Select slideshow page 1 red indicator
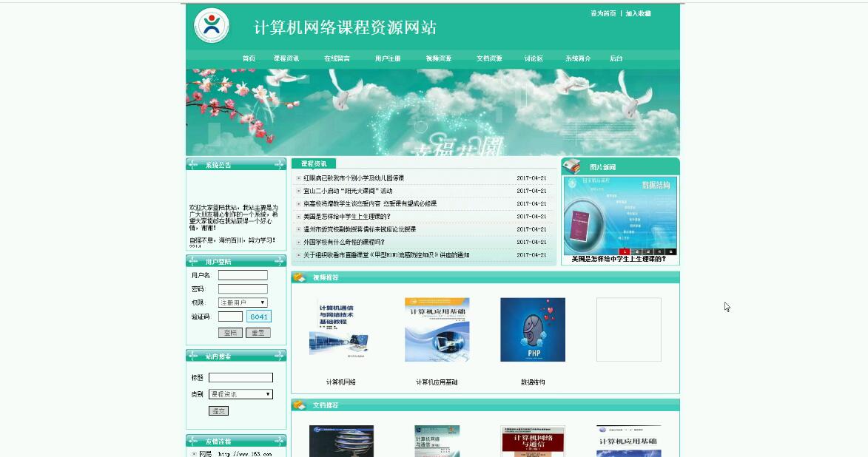The height and width of the screenshot is (457, 868). (624, 251)
